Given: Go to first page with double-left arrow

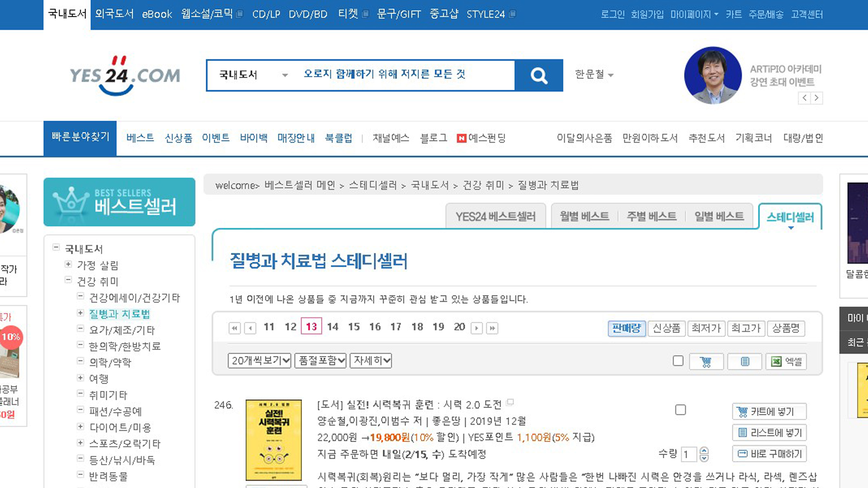Looking at the screenshot, I should tap(235, 328).
